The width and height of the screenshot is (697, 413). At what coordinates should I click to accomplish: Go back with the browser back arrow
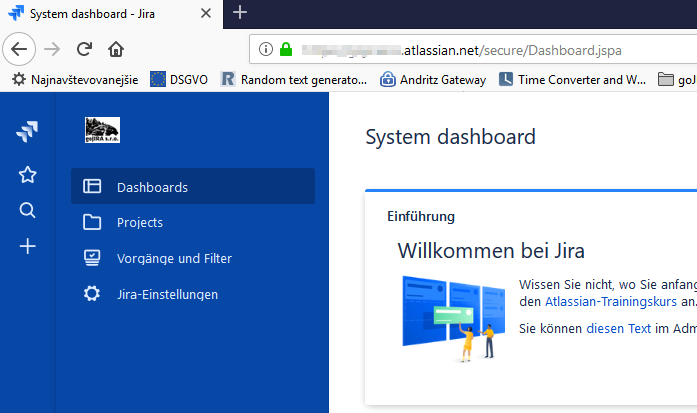point(19,49)
